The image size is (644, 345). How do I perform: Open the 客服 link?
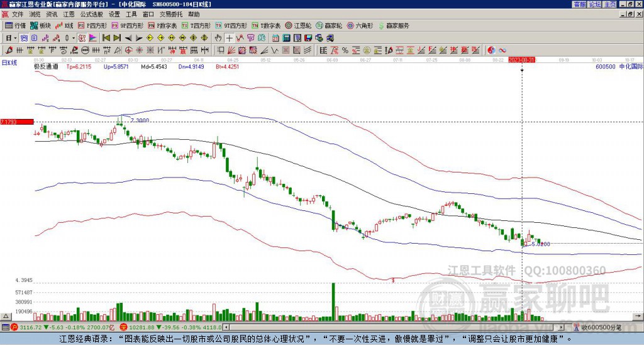[x=579, y=4]
